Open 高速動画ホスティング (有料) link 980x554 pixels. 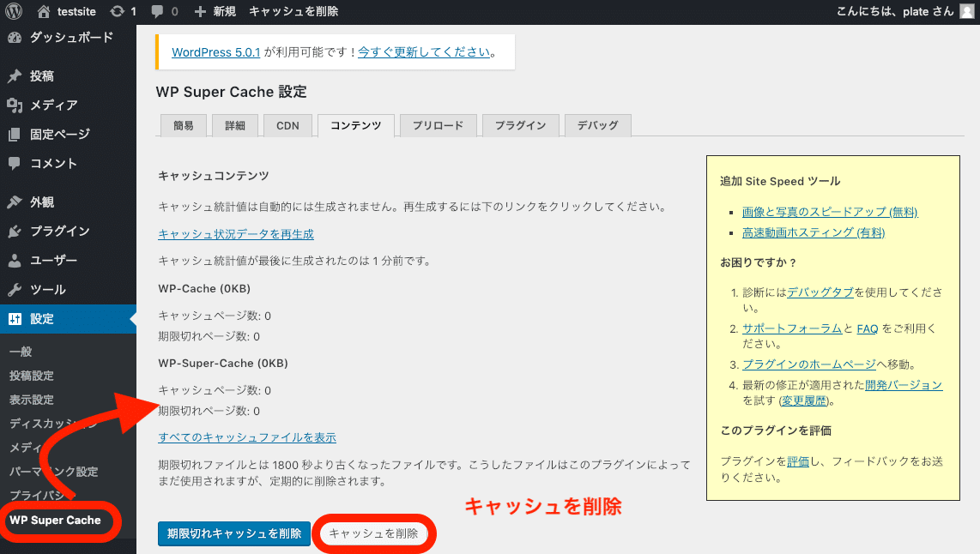tap(814, 232)
